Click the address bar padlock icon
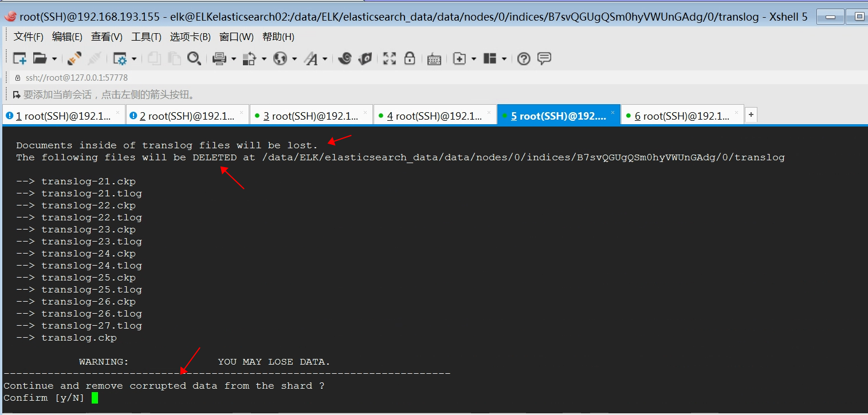The image size is (868, 415). click(17, 78)
